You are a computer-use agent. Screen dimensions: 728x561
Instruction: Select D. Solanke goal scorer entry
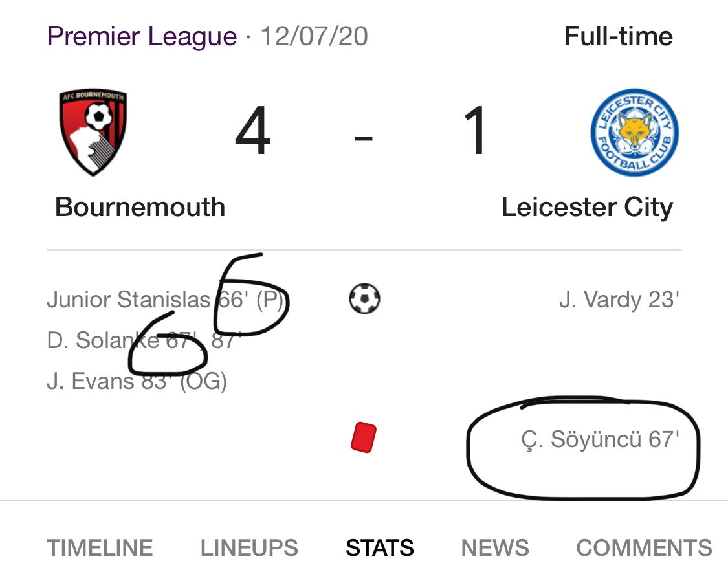click(144, 340)
